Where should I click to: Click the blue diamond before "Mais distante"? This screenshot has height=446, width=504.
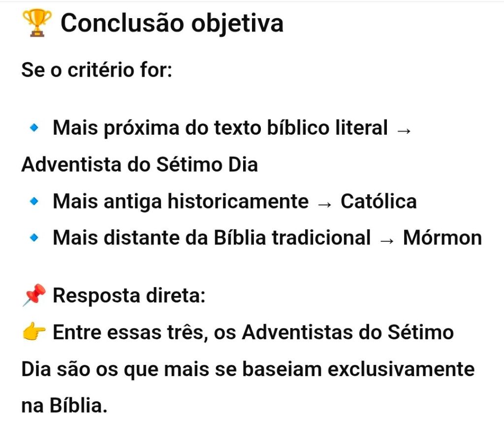34,238
